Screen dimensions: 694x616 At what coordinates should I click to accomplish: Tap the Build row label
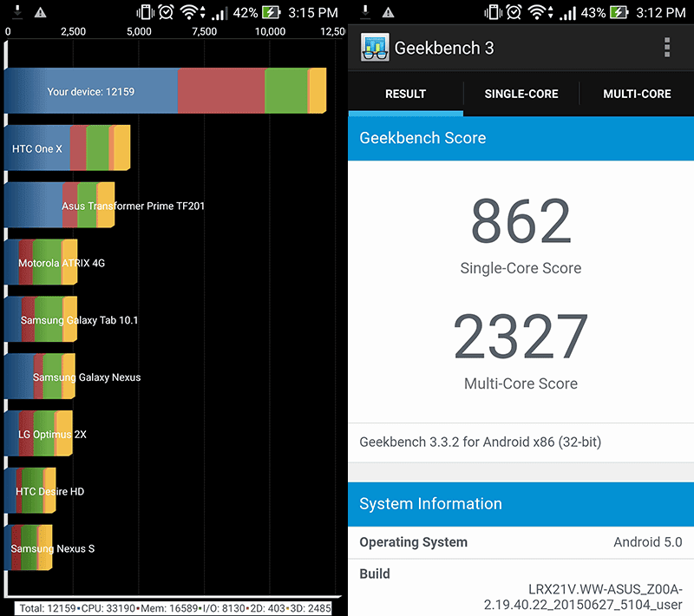pyautogui.click(x=375, y=573)
